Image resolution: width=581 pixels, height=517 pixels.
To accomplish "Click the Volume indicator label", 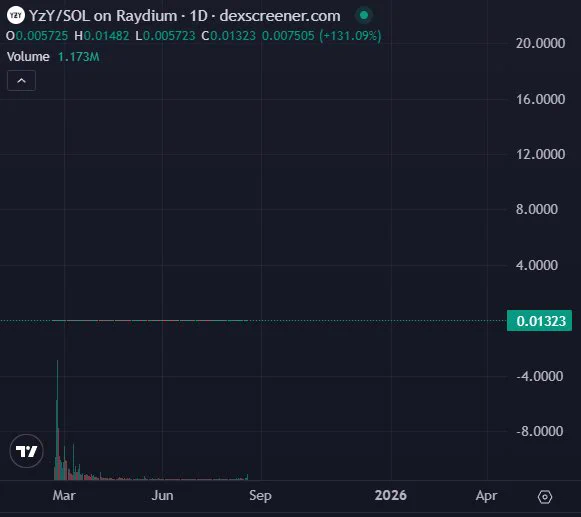I will pos(28,57).
